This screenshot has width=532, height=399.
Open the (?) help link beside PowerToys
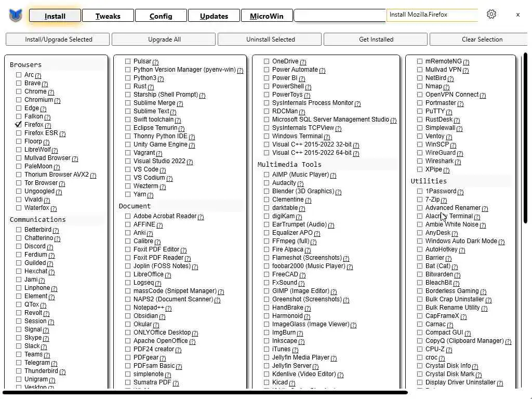click(x=307, y=96)
